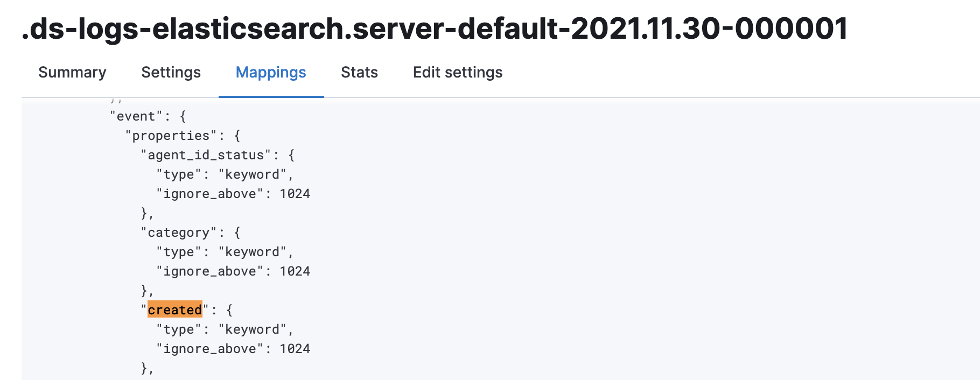The height and width of the screenshot is (380, 980).
Task: Click "ignore_above": 1024 under created
Action: tap(233, 349)
